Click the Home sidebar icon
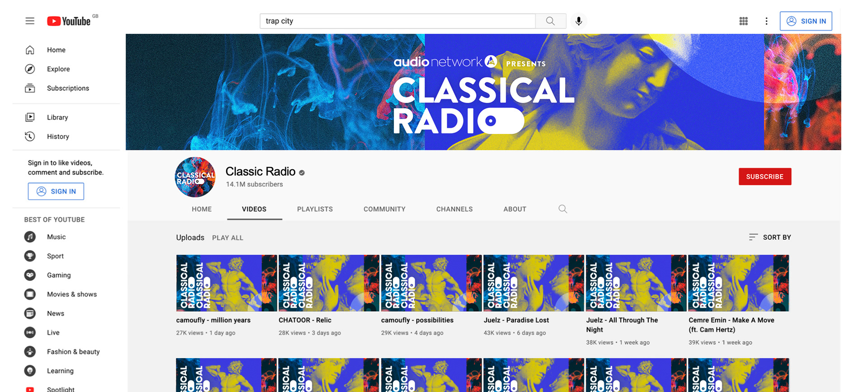Viewport: 868px width, 392px height. (30, 50)
